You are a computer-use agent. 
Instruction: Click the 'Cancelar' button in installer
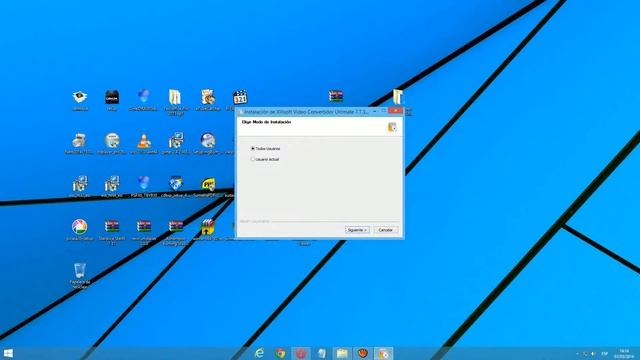coord(386,230)
